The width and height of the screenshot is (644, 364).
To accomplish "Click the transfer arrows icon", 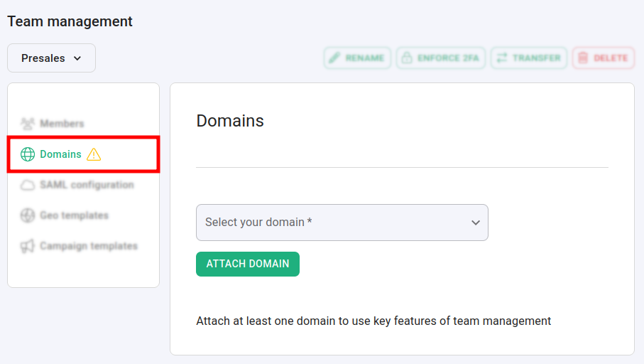I will (x=501, y=58).
